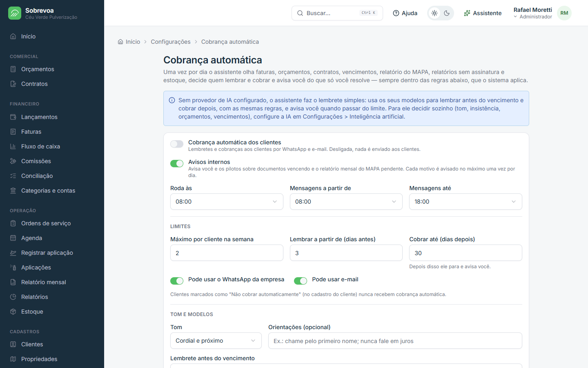Click the Estoque box icon

click(x=13, y=312)
